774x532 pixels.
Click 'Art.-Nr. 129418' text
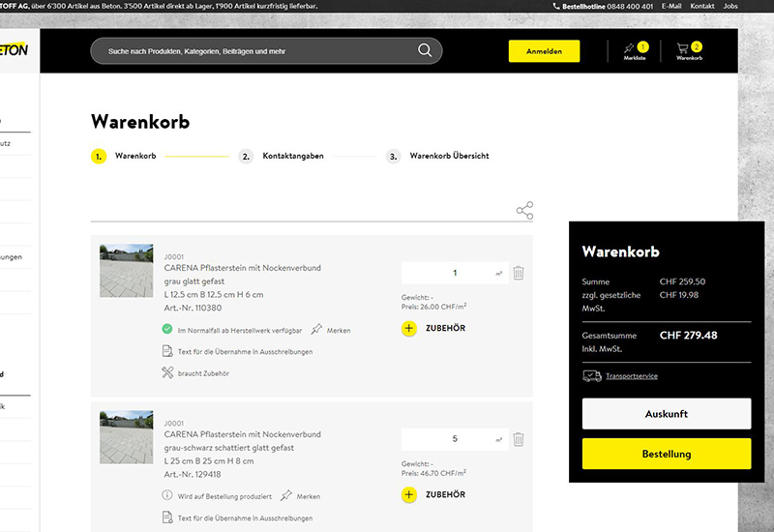click(x=193, y=474)
